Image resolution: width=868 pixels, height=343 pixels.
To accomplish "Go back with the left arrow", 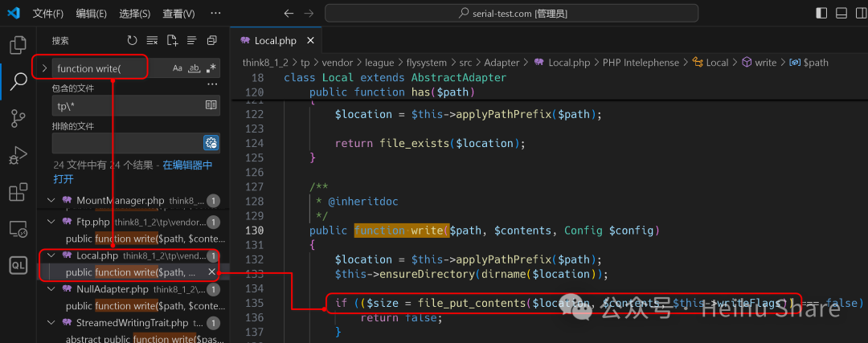I will point(289,14).
